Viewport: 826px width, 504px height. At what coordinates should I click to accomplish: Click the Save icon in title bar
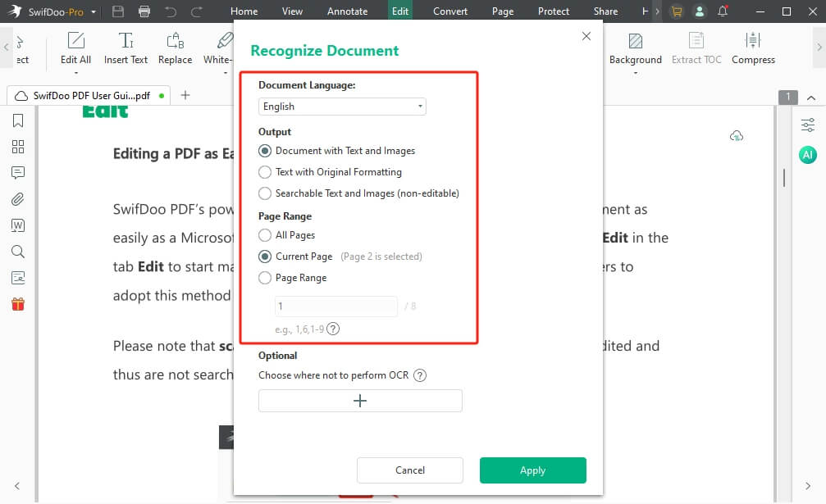coord(118,11)
